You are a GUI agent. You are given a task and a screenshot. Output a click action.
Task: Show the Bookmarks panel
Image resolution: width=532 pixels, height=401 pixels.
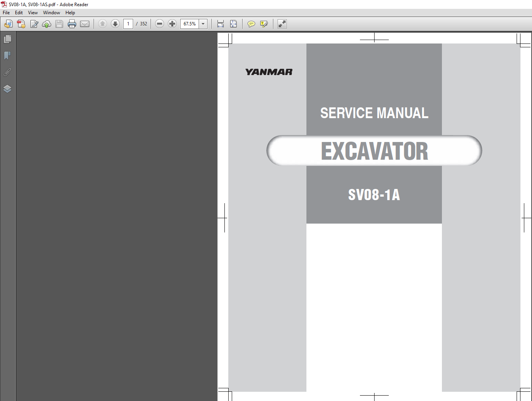(x=7, y=56)
